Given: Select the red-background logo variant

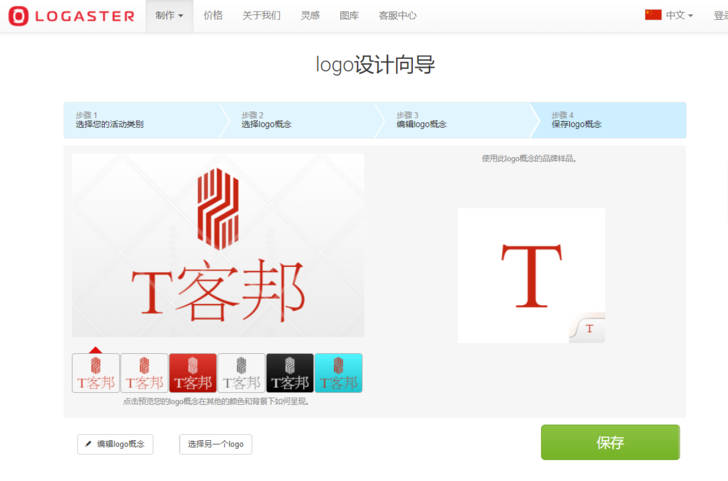Looking at the screenshot, I should [x=193, y=373].
